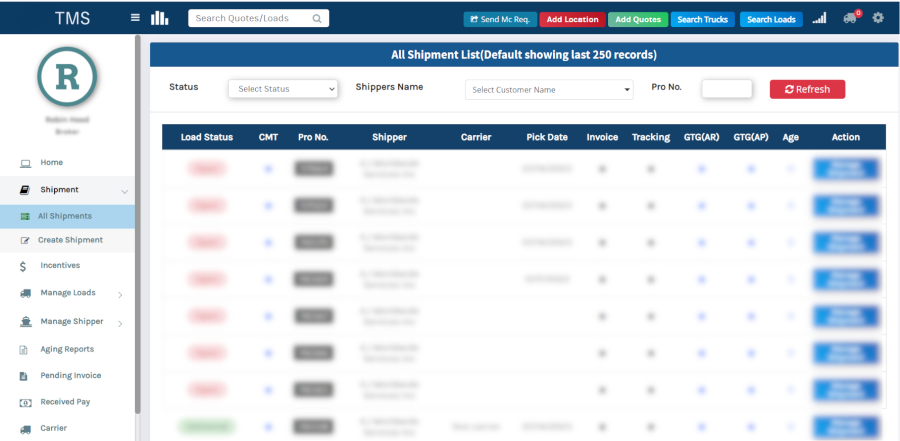This screenshot has width=900, height=441.
Task: Click the signal bars icon in header
Action: [819, 18]
